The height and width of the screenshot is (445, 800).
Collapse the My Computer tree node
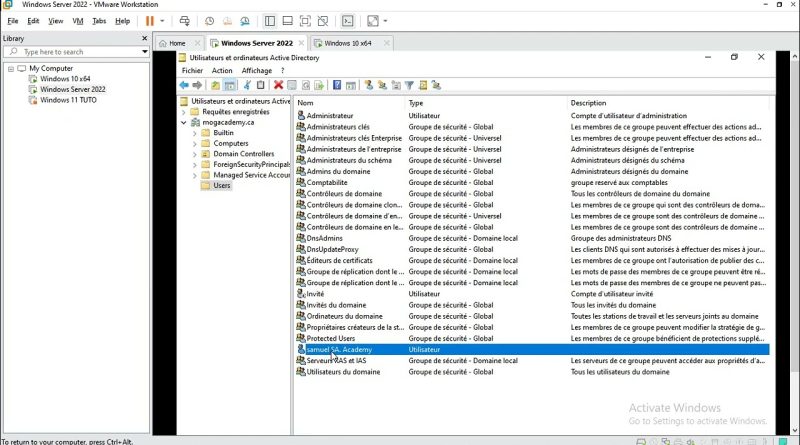tap(11, 68)
